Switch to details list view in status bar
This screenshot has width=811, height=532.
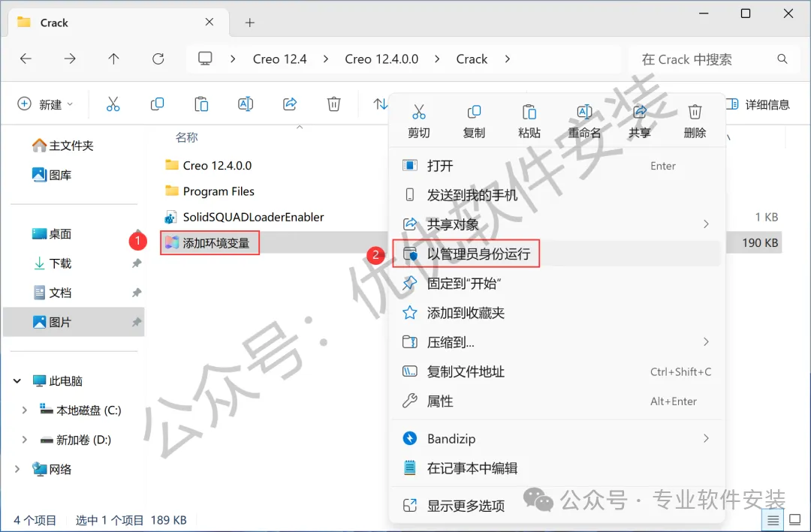click(x=773, y=520)
